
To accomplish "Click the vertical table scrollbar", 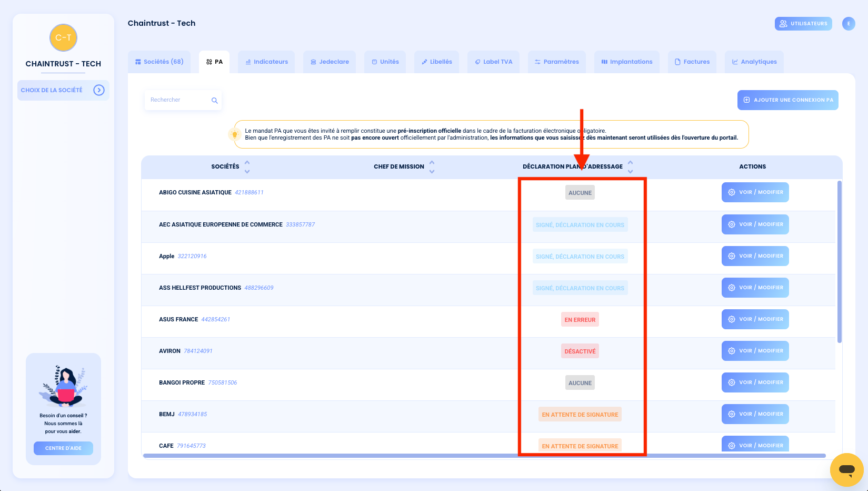I will click(839, 262).
